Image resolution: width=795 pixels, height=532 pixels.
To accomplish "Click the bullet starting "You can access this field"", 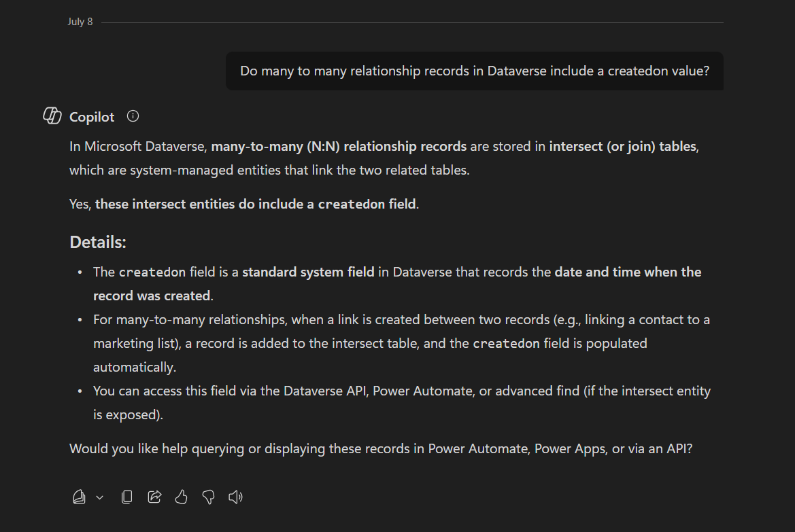I will coord(402,403).
